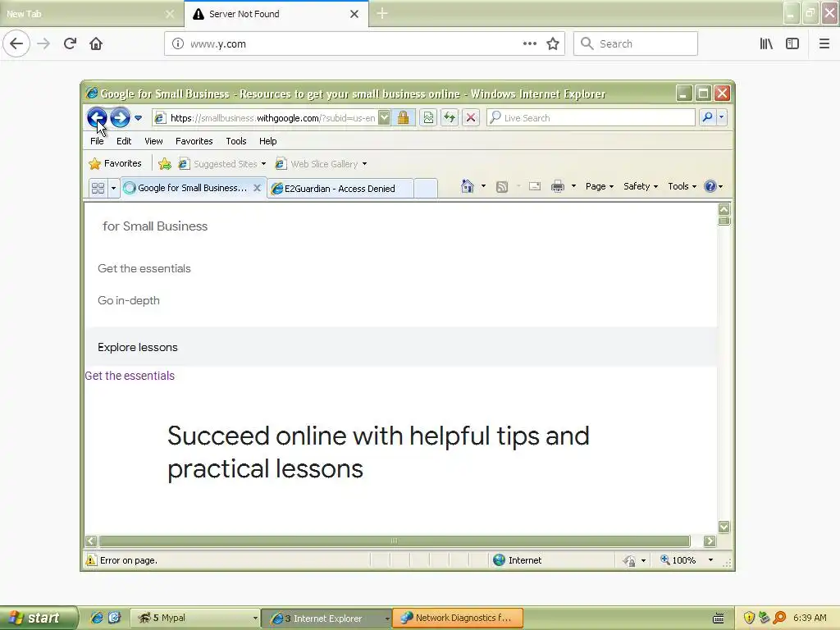Stop loading with red X in IE
The height and width of the screenshot is (630, 840).
click(470, 117)
